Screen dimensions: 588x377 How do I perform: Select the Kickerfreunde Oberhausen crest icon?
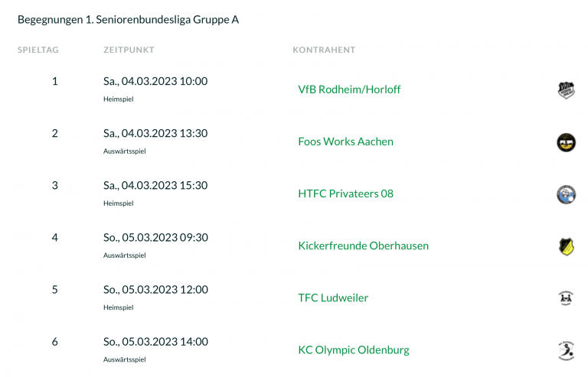click(566, 246)
